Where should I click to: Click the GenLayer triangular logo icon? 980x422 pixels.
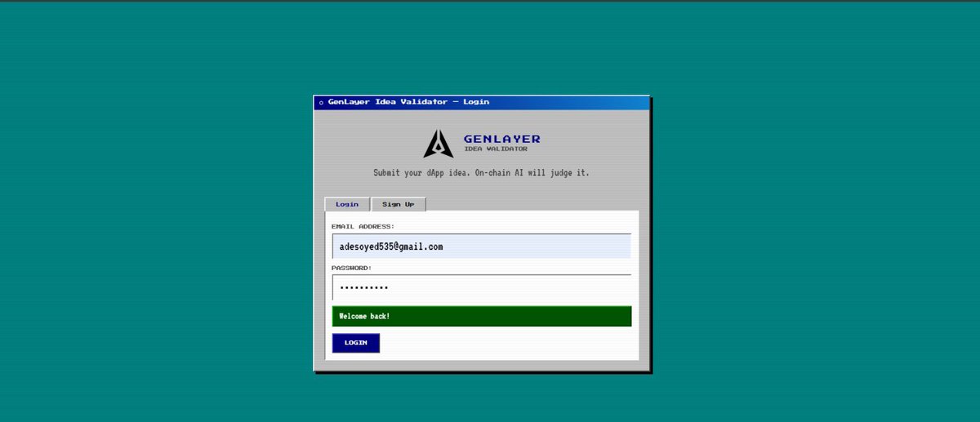pos(439,144)
